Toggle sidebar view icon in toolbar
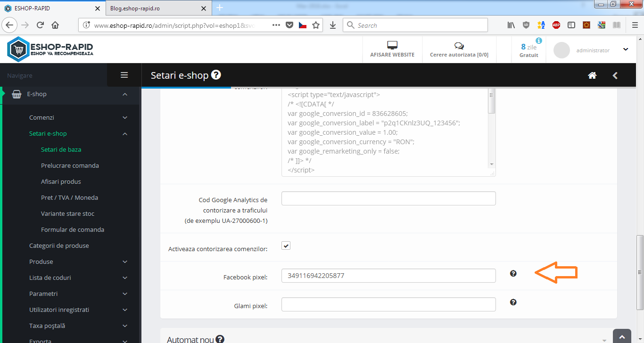 click(571, 25)
